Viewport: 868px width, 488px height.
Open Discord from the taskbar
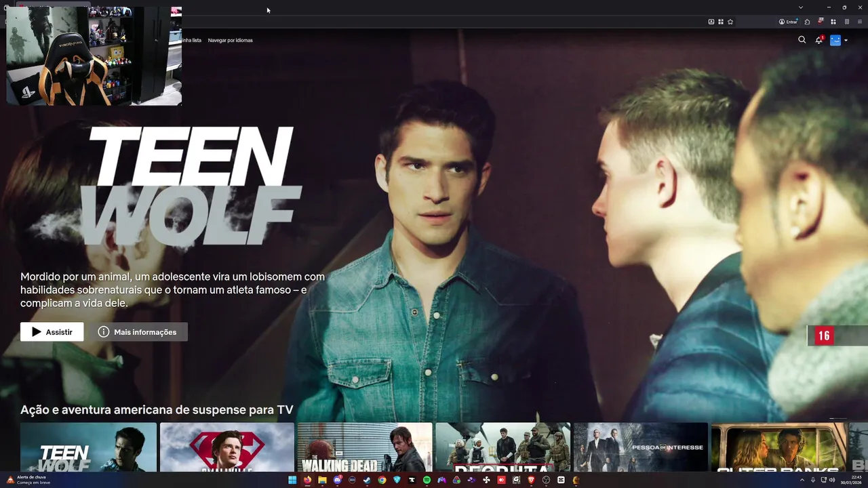[x=338, y=480]
